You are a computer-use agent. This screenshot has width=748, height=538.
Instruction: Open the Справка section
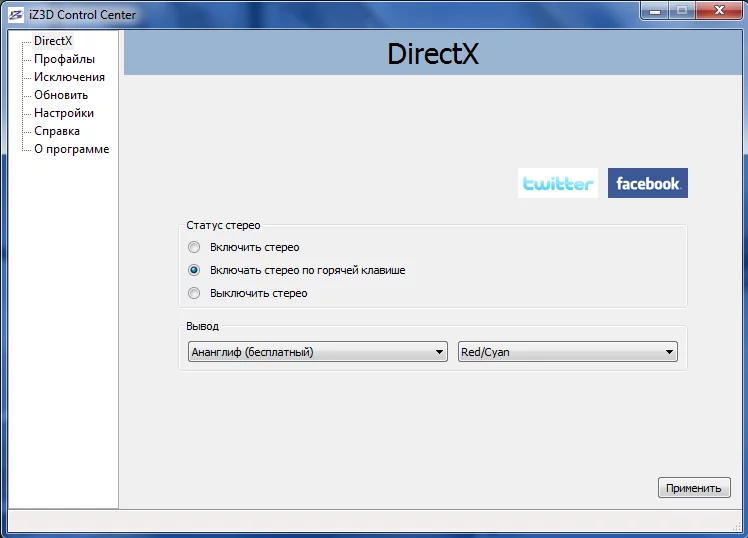57,131
